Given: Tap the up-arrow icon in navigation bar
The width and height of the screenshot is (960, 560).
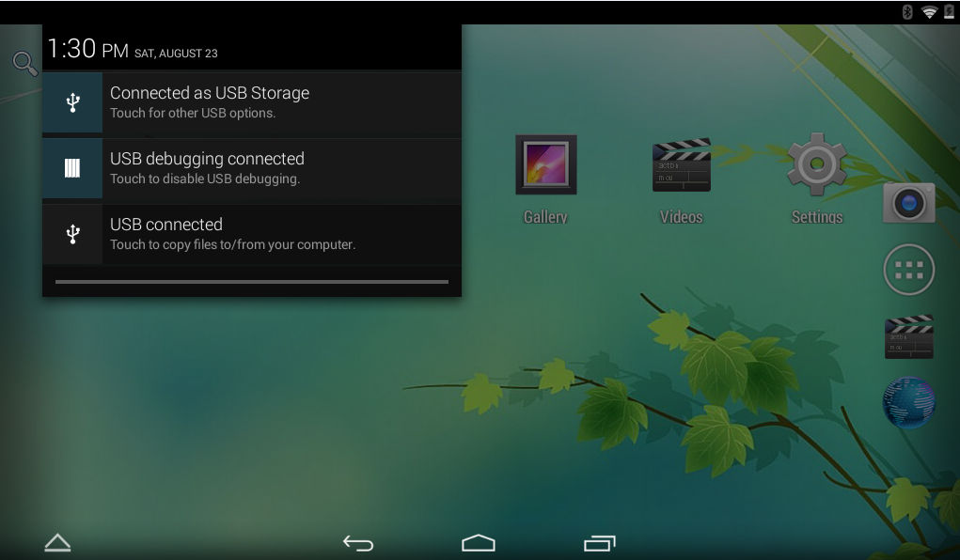Looking at the screenshot, I should (57, 543).
